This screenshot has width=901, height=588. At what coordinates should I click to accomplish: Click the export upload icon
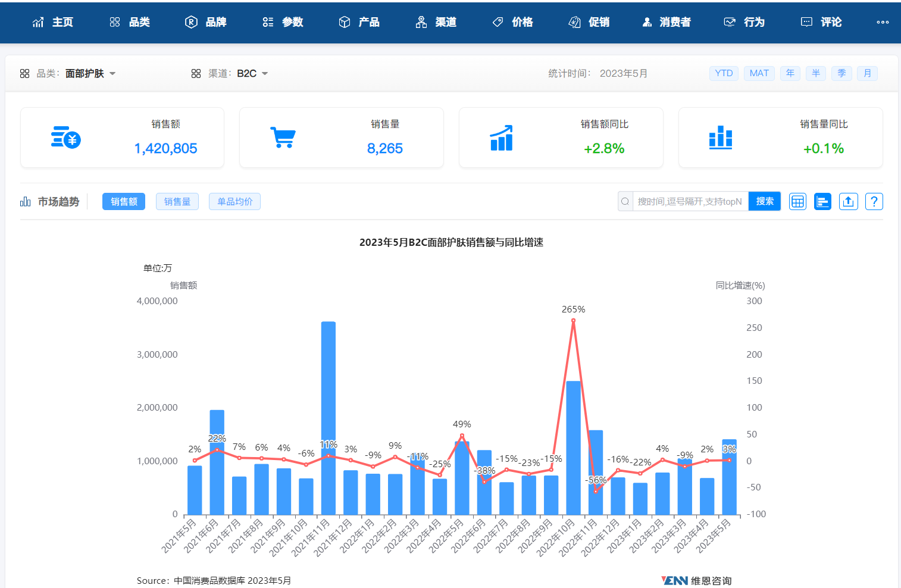pos(848,202)
